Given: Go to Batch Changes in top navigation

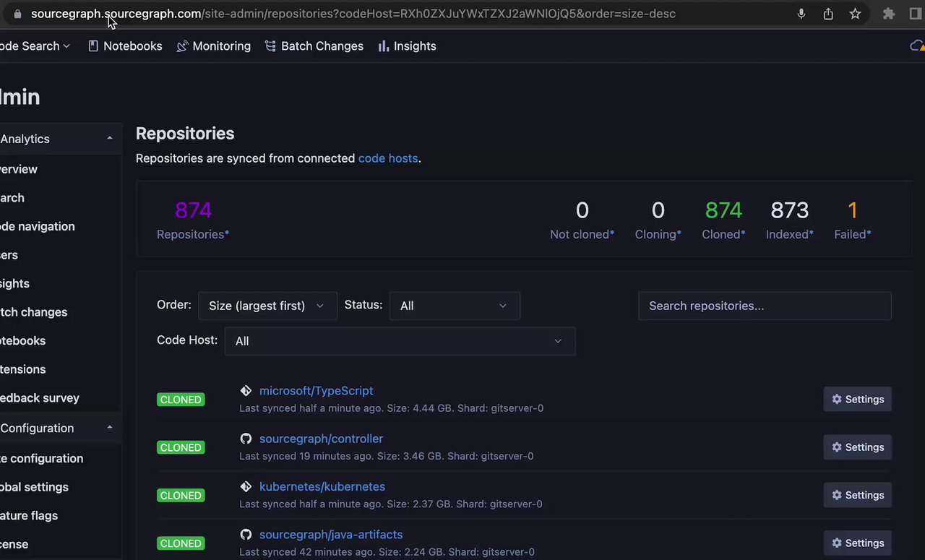Looking at the screenshot, I should tap(314, 46).
